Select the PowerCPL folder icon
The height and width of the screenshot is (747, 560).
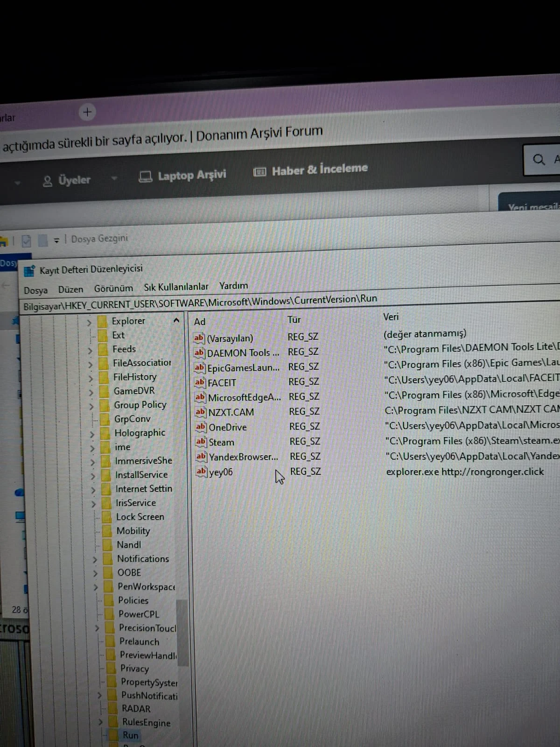[110, 614]
